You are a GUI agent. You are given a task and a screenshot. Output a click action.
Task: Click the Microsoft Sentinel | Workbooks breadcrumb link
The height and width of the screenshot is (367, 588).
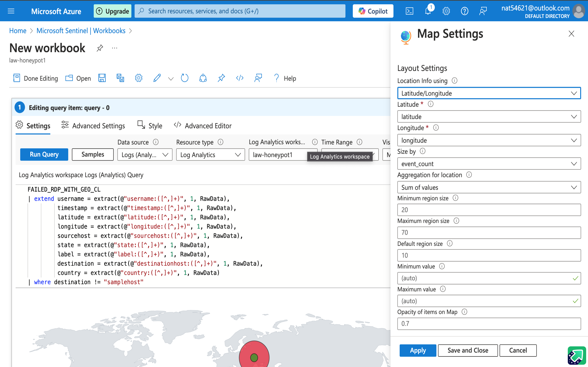[x=81, y=31]
